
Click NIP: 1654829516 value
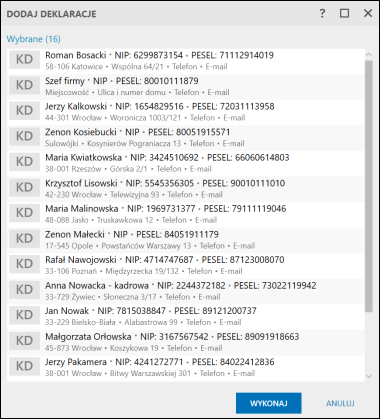[x=149, y=106]
